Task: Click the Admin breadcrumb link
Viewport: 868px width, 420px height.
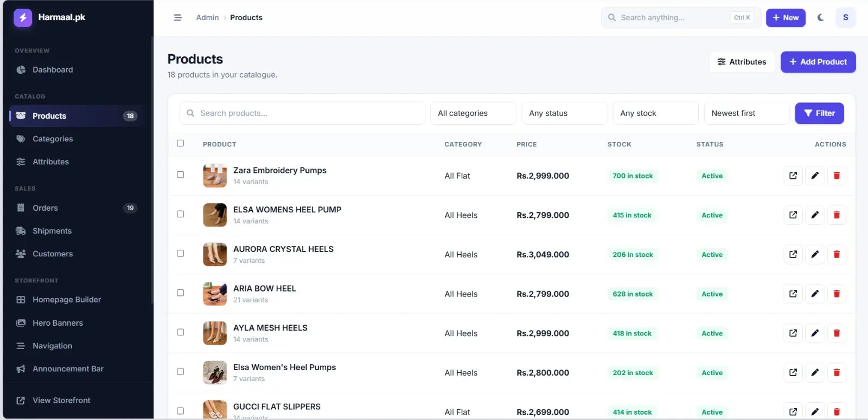Action: point(207,17)
